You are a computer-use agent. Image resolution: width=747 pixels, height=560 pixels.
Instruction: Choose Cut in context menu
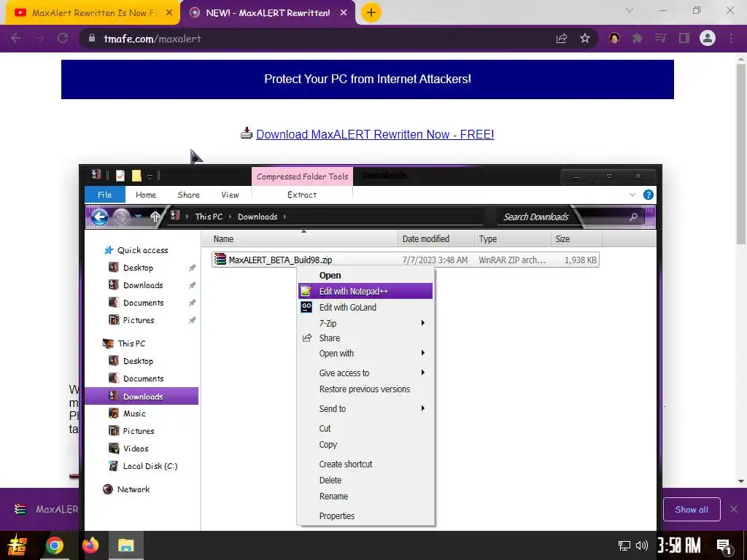365,429
